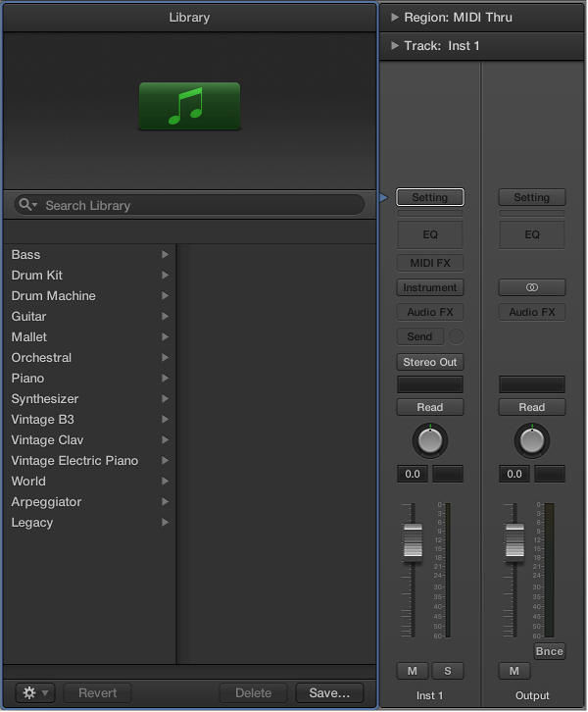Screen dimensions: 588x712
Task: Open Inst 1 Setting button
Action: 430,197
